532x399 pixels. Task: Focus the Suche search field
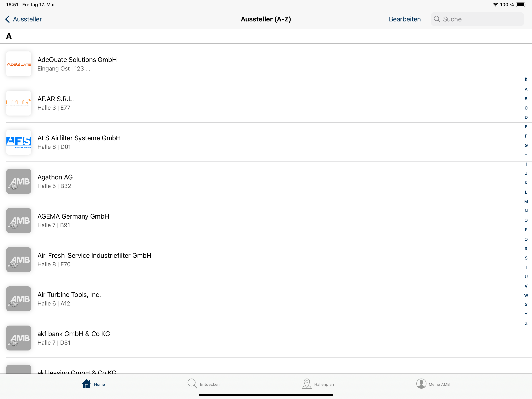point(477,19)
